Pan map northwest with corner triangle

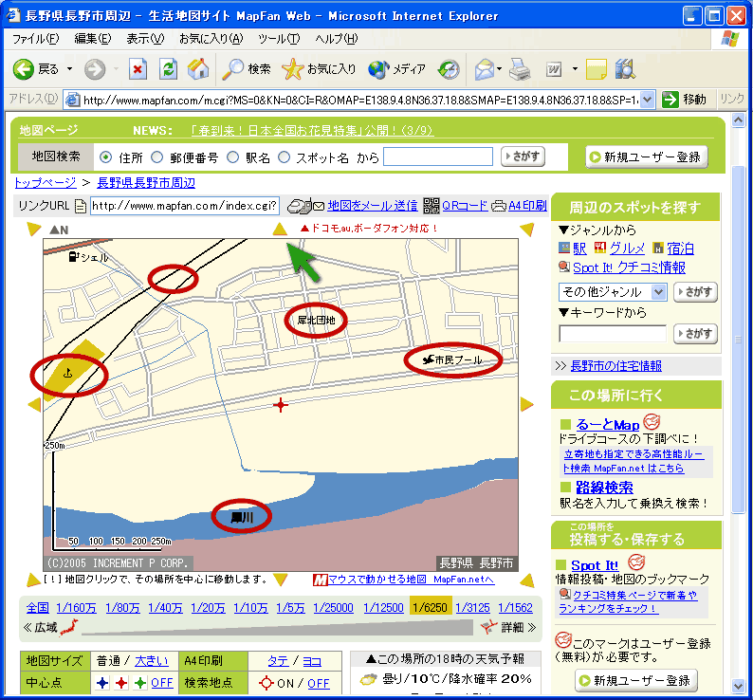(x=33, y=229)
